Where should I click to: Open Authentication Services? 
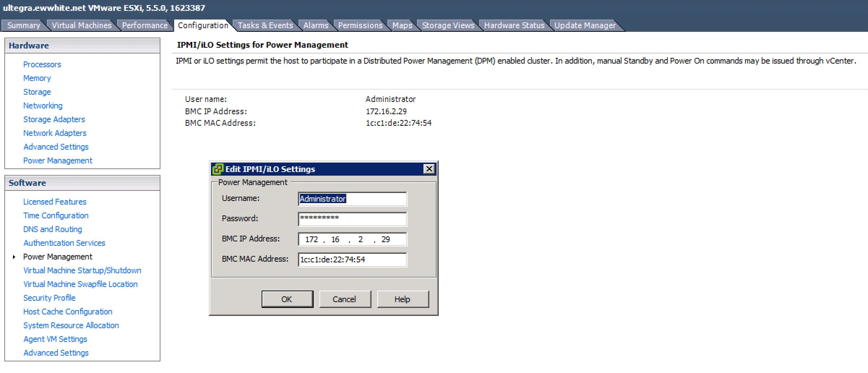tap(64, 243)
